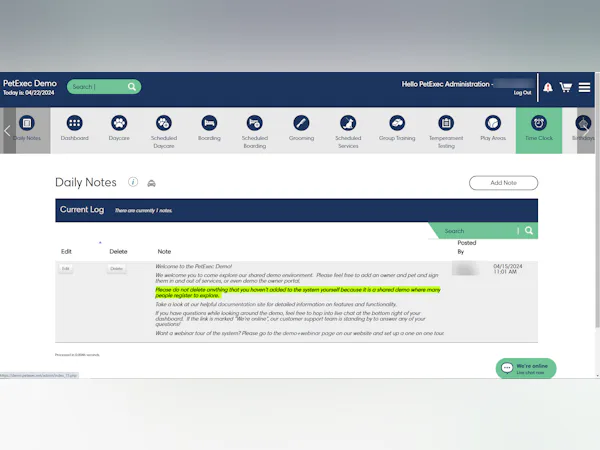Viewport: 600px width, 450px height.
Task: Open the Scheduled Services icon
Action: coord(348,123)
